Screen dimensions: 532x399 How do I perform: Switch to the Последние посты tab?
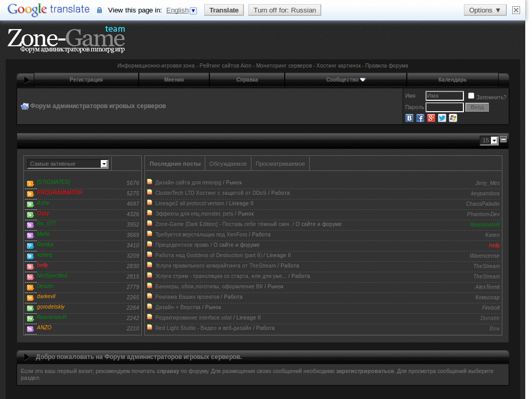(x=175, y=164)
